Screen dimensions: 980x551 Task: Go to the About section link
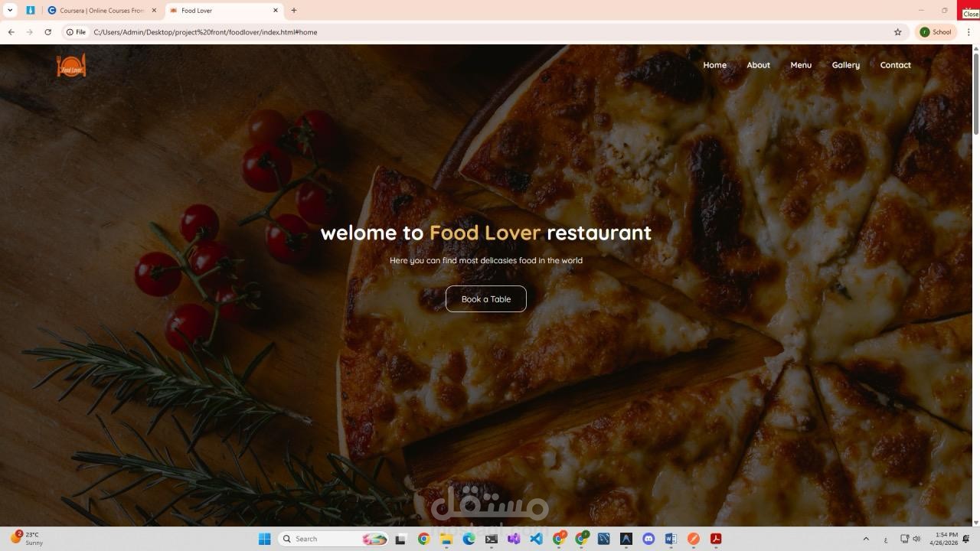[x=758, y=65]
